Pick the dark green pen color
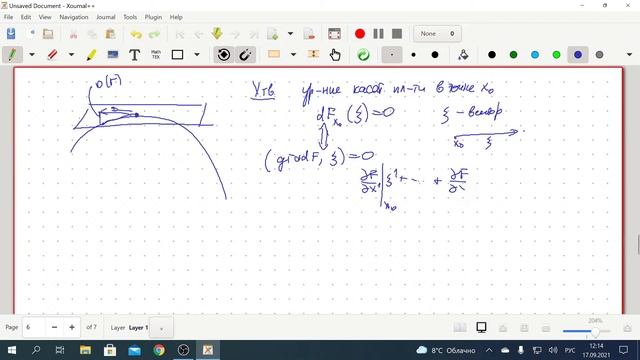The image size is (640, 360). tap(513, 55)
